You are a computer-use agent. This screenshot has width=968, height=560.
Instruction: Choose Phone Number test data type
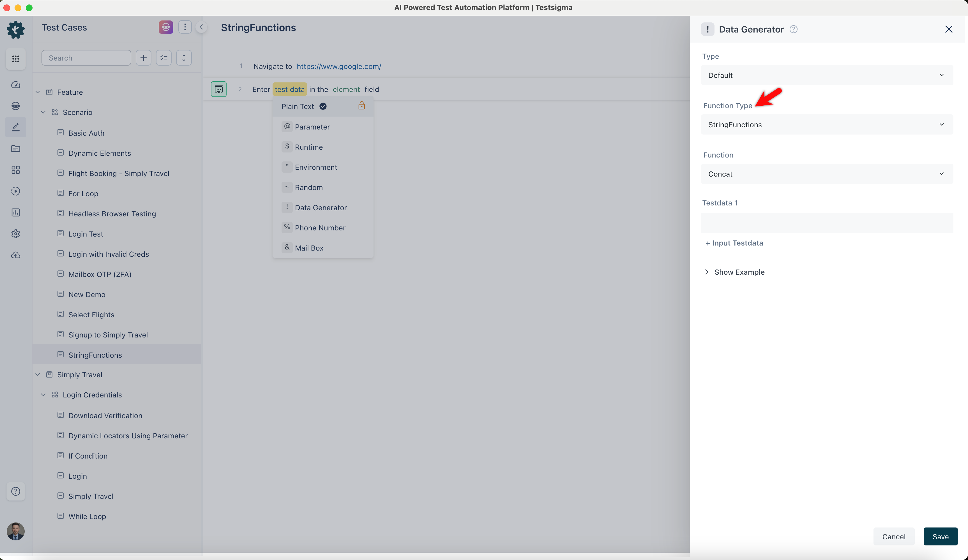pyautogui.click(x=323, y=228)
